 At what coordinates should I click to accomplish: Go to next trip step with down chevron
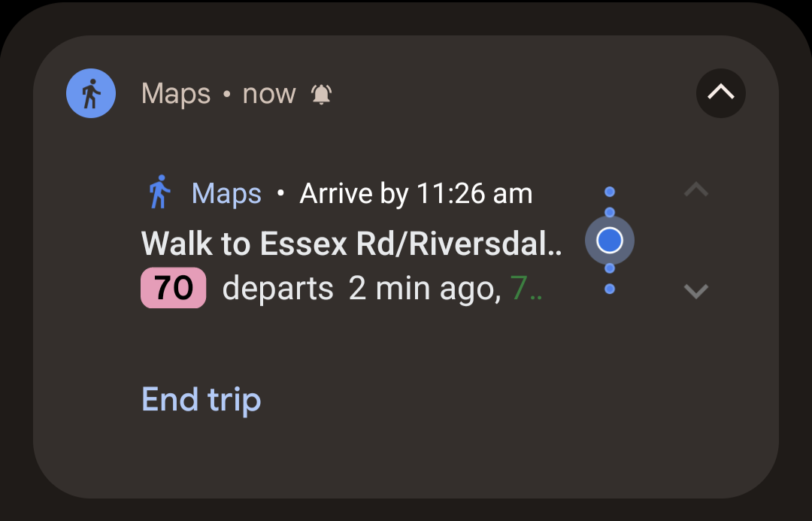[x=696, y=291]
